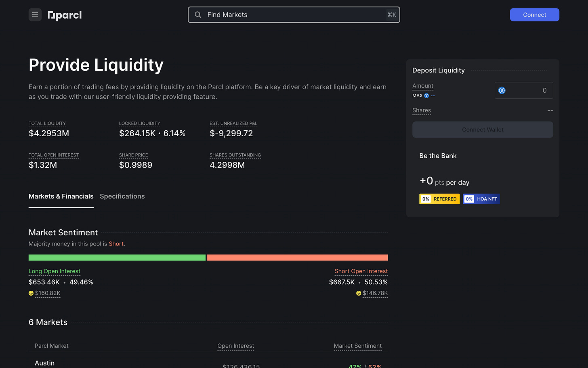Click the REFERRED 0% badge

[439, 199]
